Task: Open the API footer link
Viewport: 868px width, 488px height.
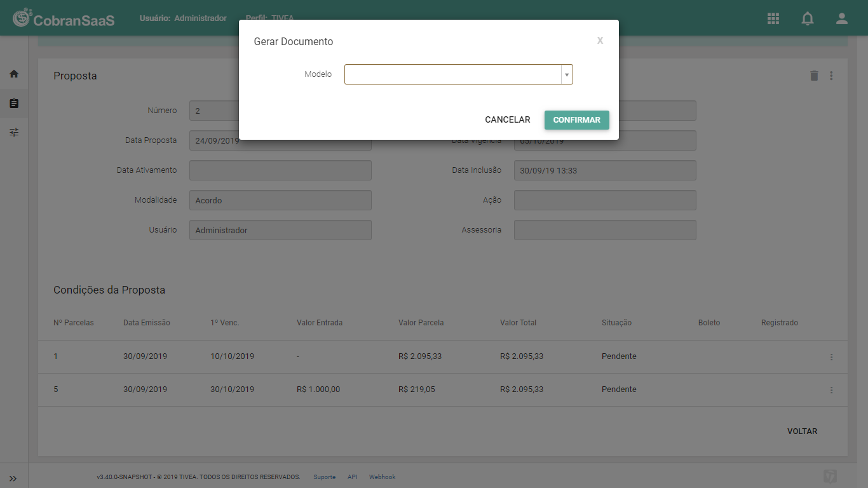Action: pos(353,477)
